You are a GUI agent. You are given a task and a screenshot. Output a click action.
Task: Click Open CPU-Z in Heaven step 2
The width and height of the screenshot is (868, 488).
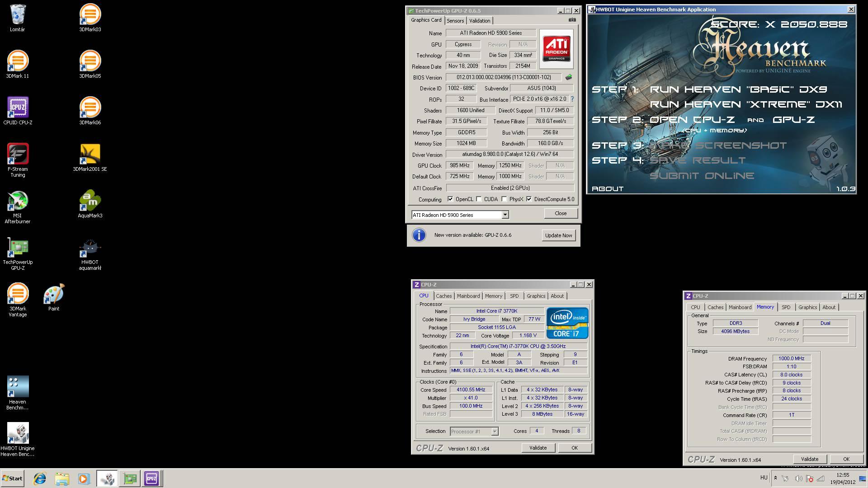(692, 120)
